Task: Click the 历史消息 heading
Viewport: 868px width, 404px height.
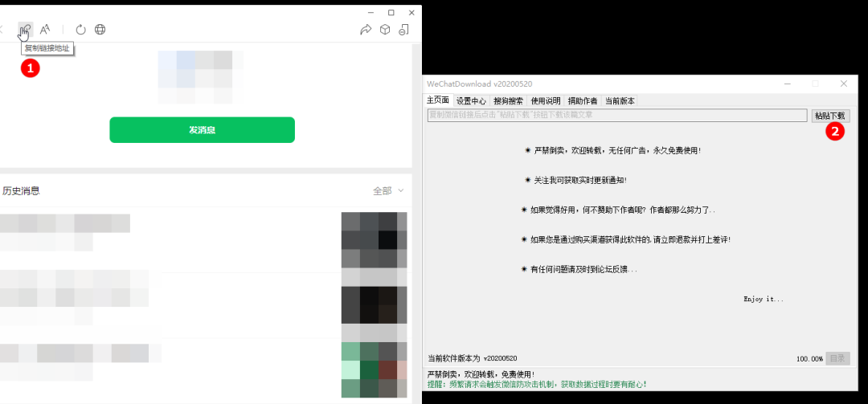Action: [x=21, y=191]
